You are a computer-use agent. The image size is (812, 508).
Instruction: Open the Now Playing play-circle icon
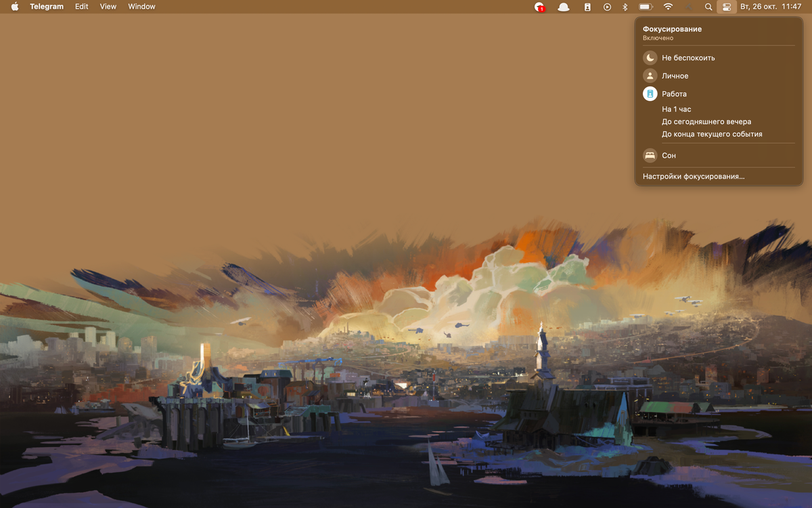click(607, 7)
